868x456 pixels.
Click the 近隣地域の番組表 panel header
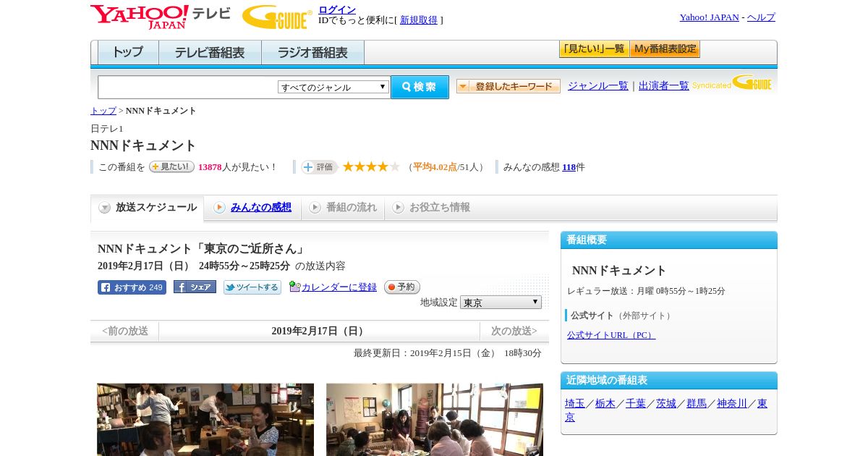point(669,381)
